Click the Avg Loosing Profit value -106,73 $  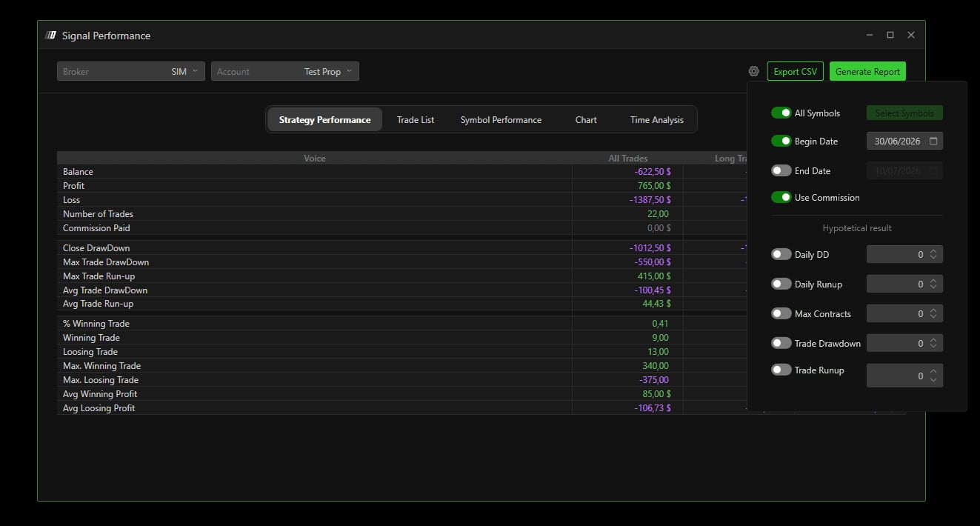click(x=653, y=408)
